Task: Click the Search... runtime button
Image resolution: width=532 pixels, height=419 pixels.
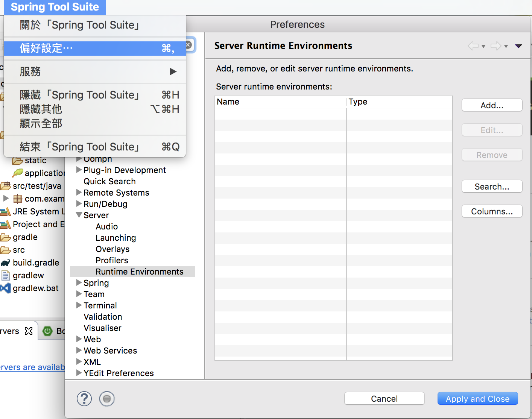Action: pos(492,187)
